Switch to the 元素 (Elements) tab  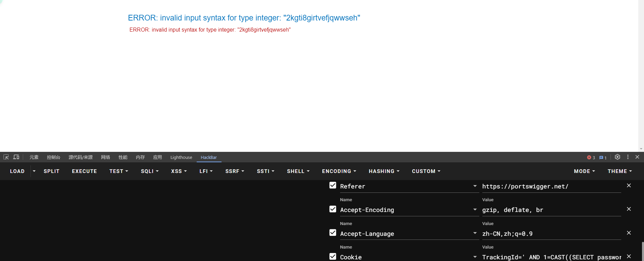(34, 157)
